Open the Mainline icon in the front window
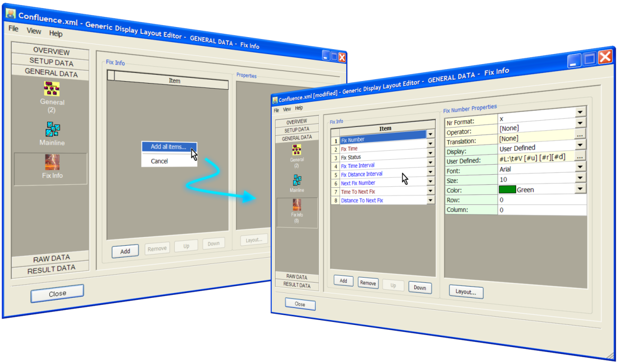 tap(297, 180)
